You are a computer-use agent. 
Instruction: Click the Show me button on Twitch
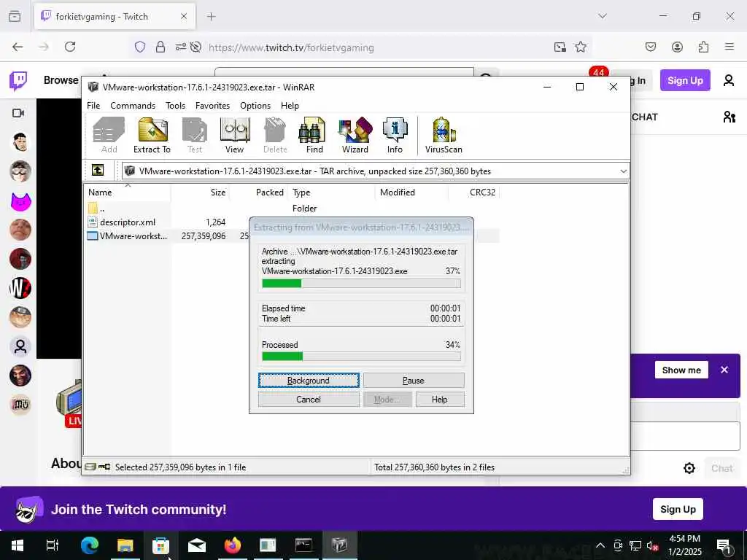(x=681, y=370)
